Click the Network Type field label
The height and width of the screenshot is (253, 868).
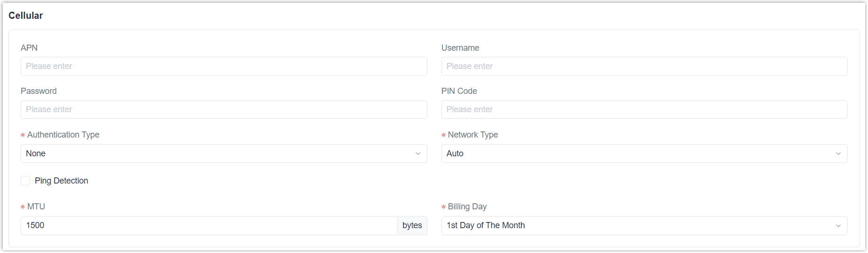coord(473,135)
